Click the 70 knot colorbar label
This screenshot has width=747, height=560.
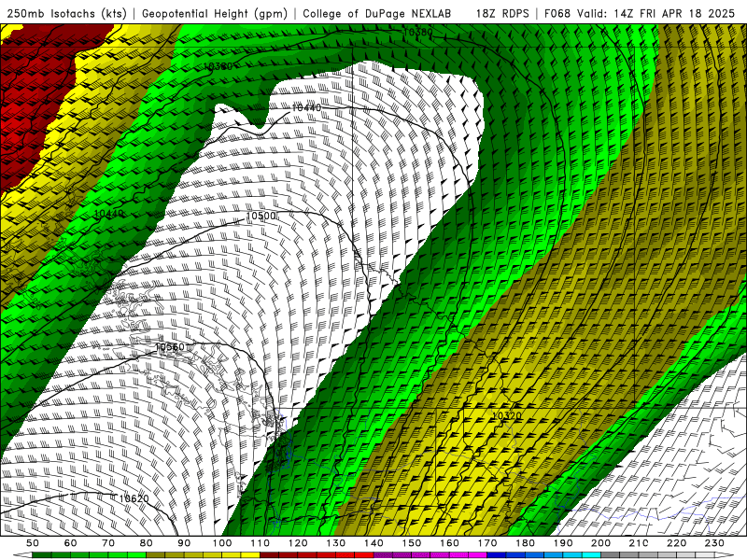[x=108, y=543]
